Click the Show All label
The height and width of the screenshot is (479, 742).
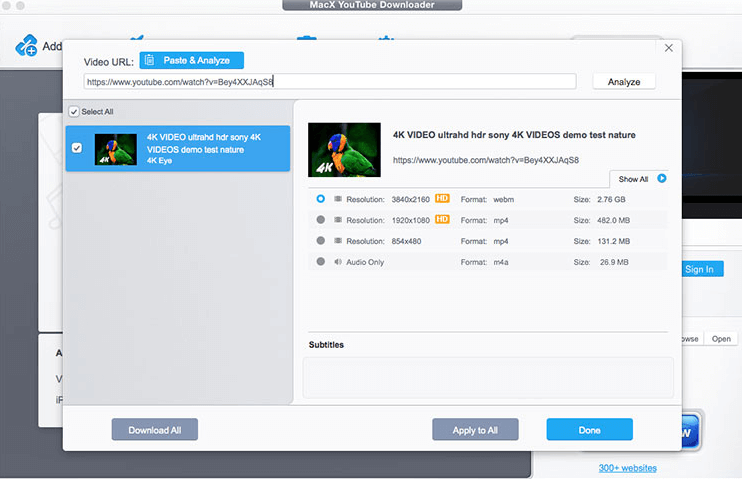tap(633, 179)
